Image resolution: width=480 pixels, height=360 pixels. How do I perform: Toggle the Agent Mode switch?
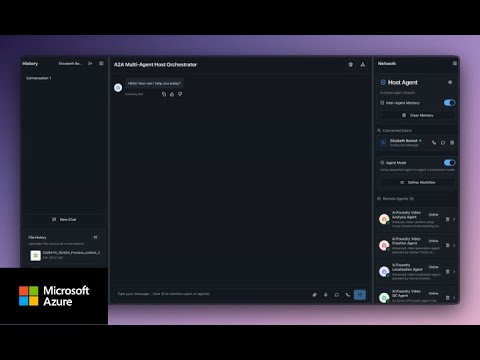click(449, 163)
